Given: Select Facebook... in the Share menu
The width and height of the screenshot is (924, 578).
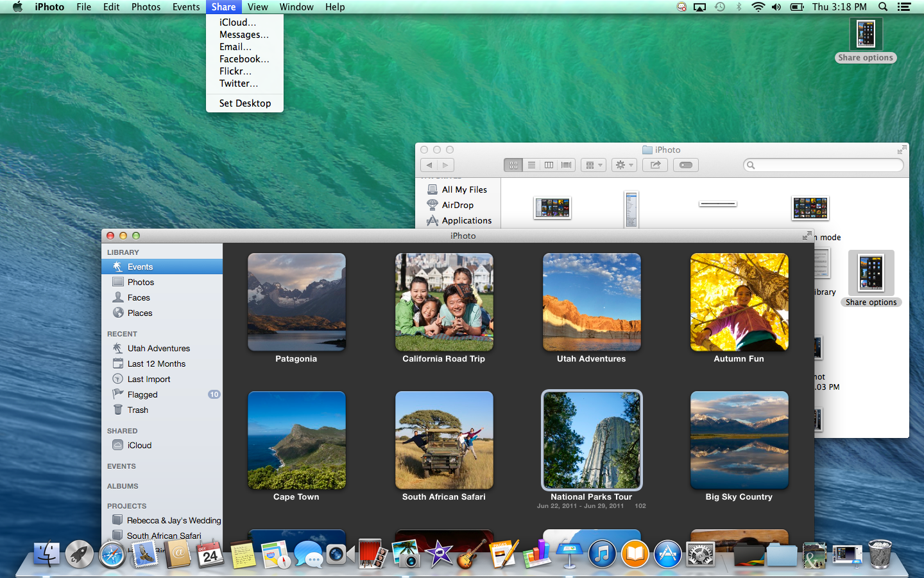Looking at the screenshot, I should click(x=244, y=58).
